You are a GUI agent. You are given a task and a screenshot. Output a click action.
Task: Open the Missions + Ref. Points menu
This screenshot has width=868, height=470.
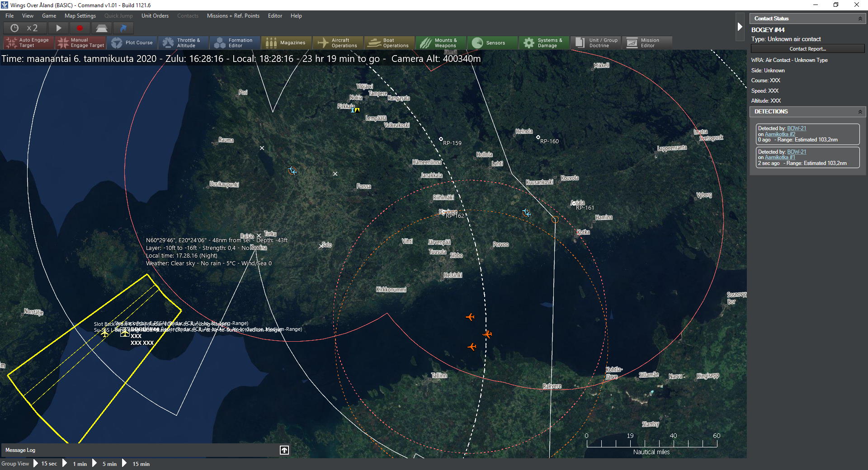[233, 16]
